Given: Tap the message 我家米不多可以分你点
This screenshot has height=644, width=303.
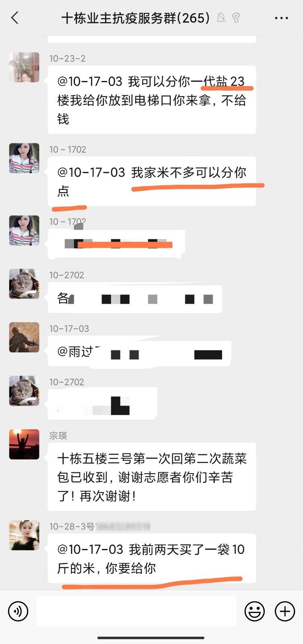Looking at the screenshot, I should [152, 181].
